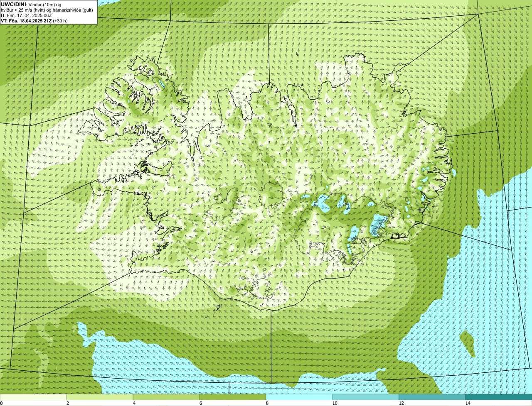Viewport: 532px width, 406px height.
Task: Click the "8" label under the color bar
Action: tap(267, 403)
